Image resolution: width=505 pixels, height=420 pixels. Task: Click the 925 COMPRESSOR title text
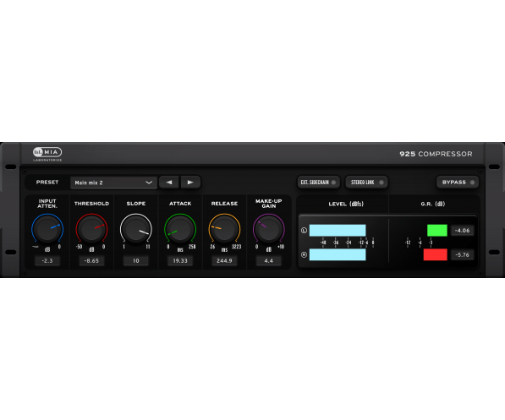(x=436, y=154)
